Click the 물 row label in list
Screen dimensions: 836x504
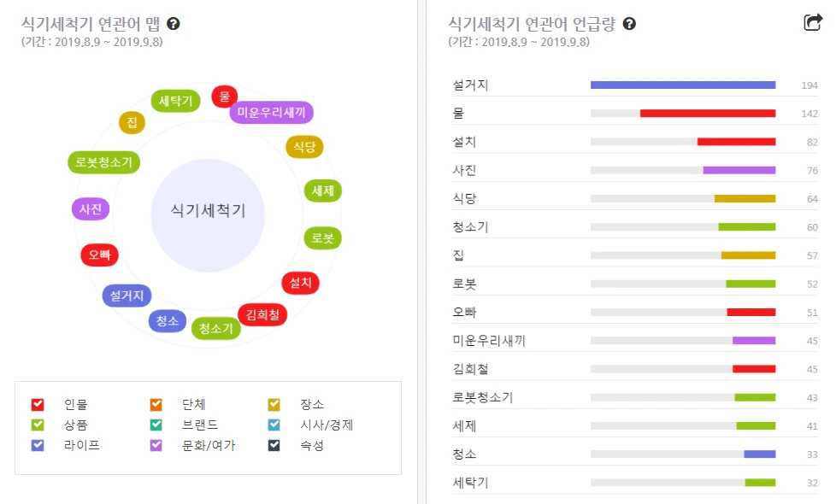pyautogui.click(x=458, y=113)
